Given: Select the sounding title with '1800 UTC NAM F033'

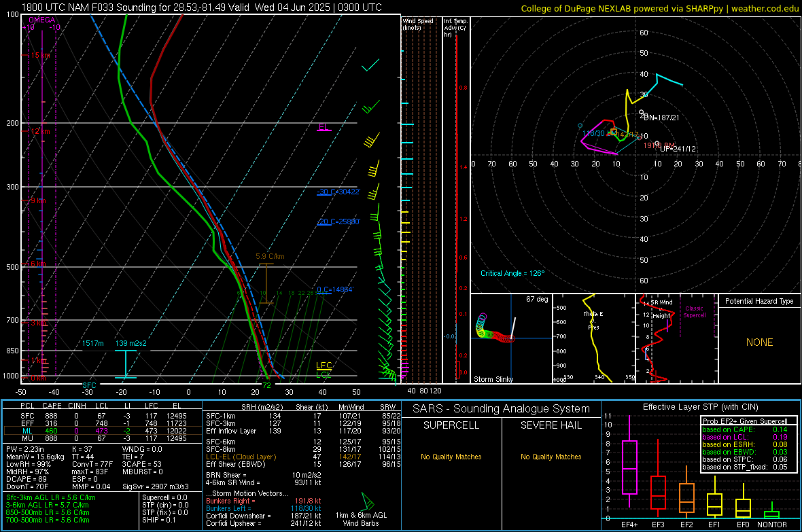Looking at the screenshot, I should [x=202, y=7].
